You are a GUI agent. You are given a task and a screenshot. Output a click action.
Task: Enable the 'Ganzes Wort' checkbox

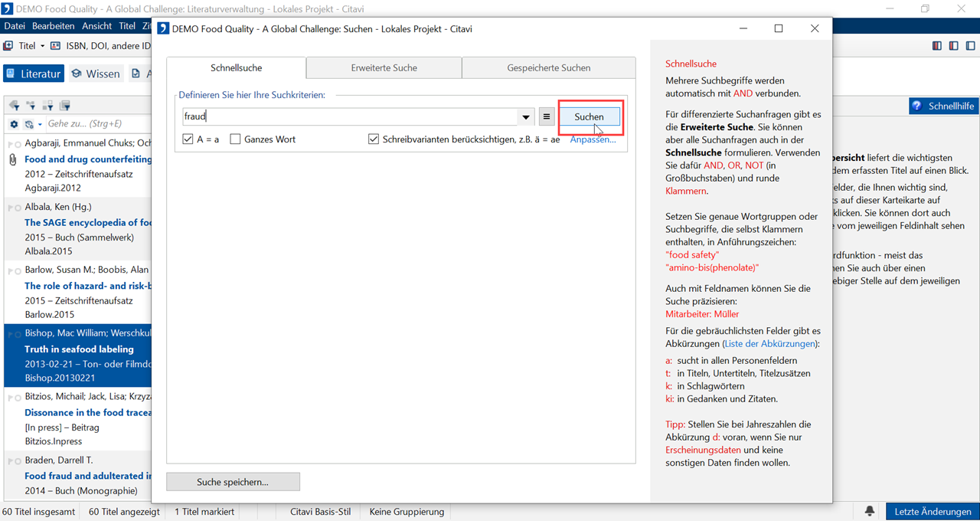point(236,139)
